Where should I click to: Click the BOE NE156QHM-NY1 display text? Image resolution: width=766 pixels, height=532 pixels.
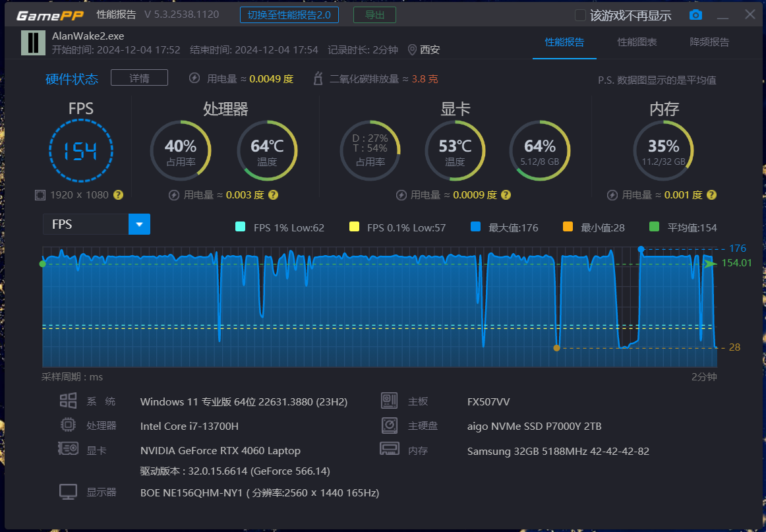pos(260,492)
